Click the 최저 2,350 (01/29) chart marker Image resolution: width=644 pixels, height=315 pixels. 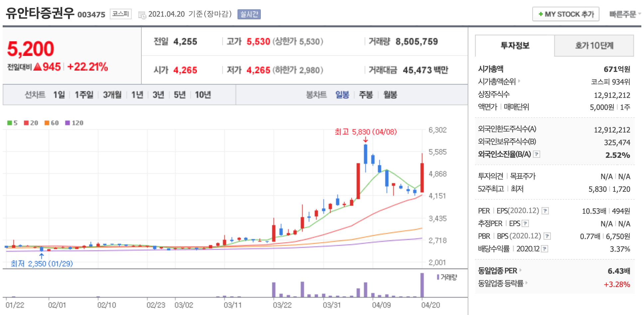tap(42, 264)
